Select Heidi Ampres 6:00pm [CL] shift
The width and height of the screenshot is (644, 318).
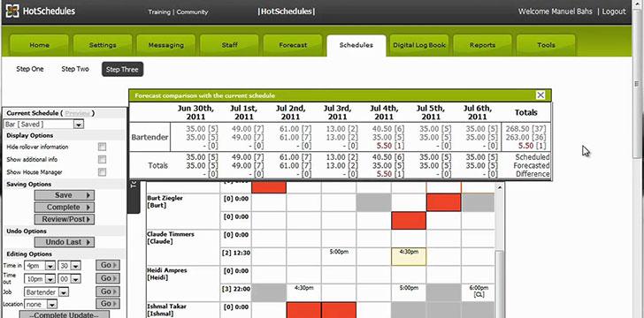click(479, 292)
